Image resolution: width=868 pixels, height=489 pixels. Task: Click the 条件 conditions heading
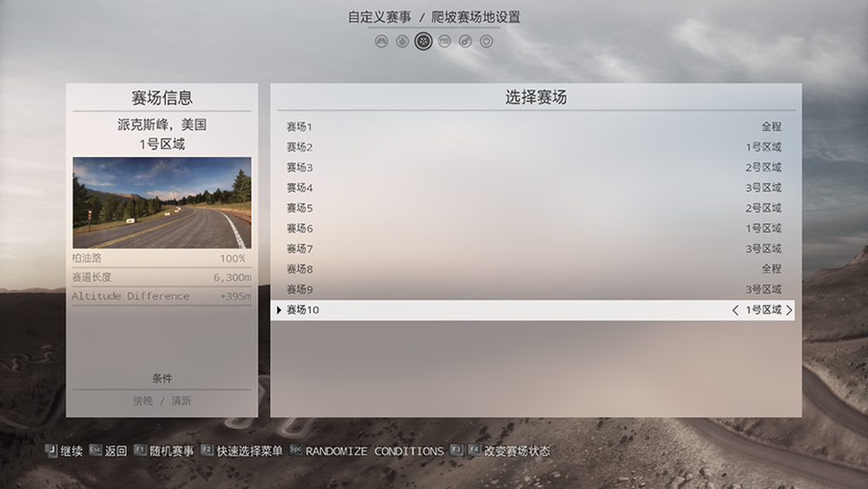(161, 379)
